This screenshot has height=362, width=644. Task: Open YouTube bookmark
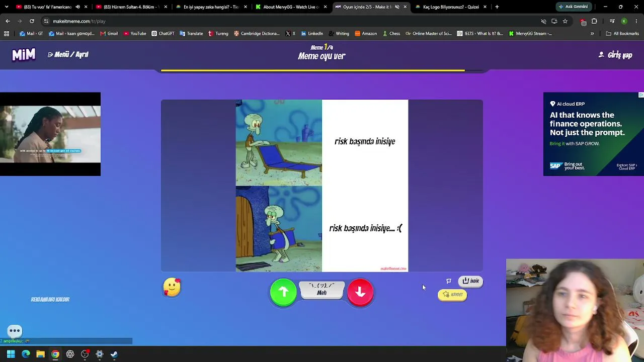tap(134, 34)
